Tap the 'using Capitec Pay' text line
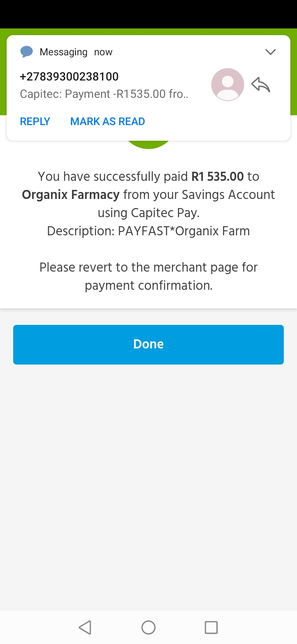Screen dimensions: 297x644 148,213
